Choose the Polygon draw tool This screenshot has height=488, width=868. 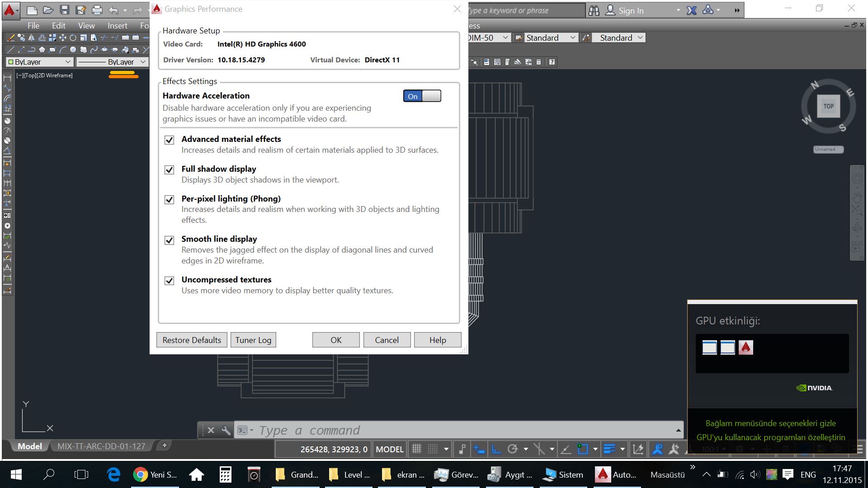42,50
